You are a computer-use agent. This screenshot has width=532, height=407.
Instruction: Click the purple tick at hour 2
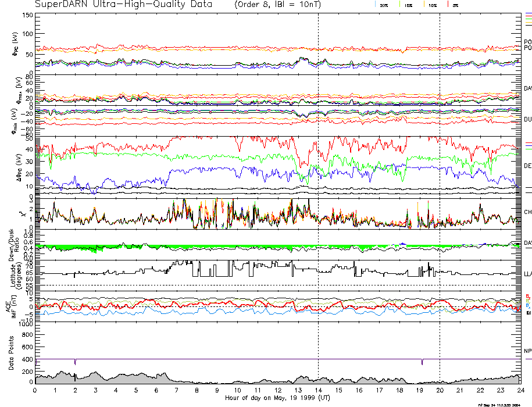pyautogui.click(x=76, y=362)
